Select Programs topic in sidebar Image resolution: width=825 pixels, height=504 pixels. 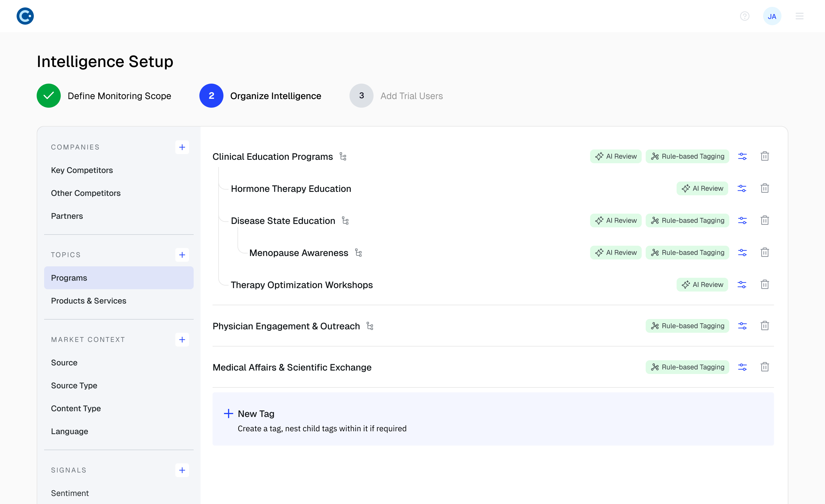[x=119, y=278]
